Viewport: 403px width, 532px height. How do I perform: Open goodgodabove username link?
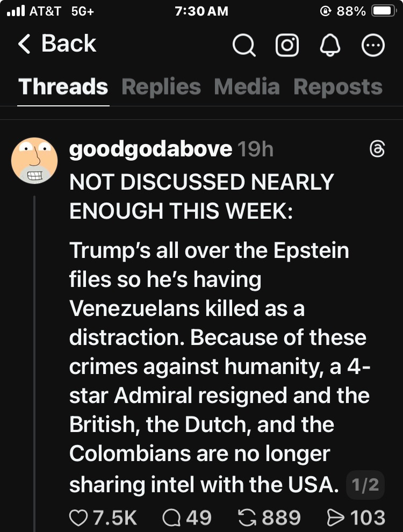pyautogui.click(x=150, y=150)
